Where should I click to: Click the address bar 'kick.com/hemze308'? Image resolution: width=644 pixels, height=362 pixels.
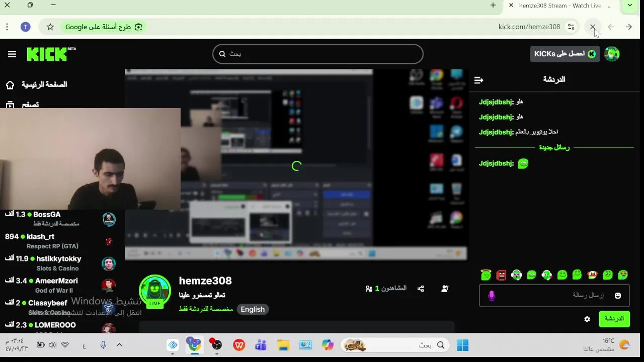coord(529,27)
